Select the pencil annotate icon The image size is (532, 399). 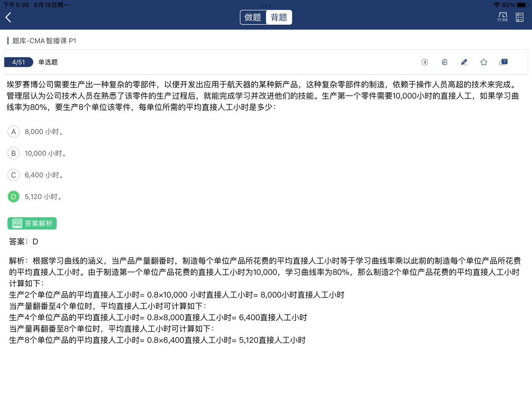click(464, 62)
